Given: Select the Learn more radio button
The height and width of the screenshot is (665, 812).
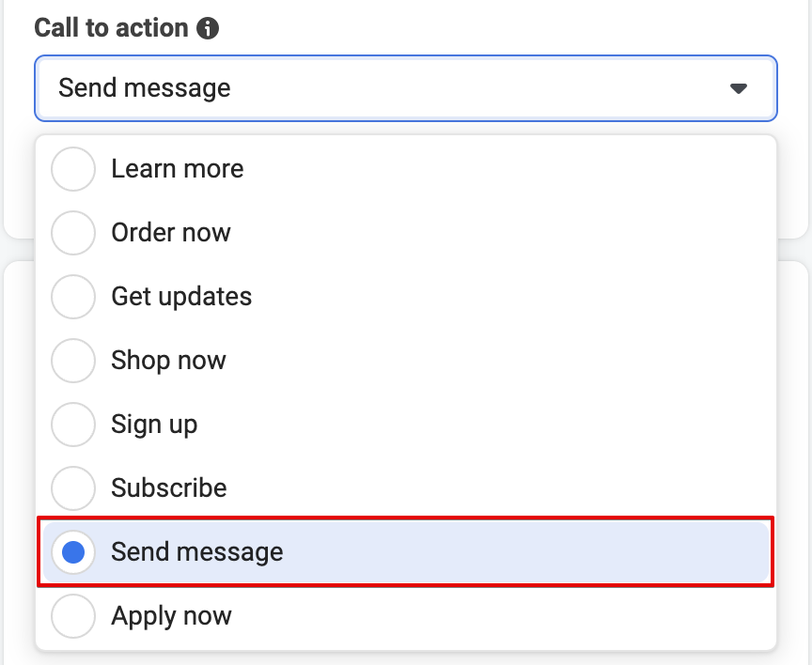Looking at the screenshot, I should coord(73,169).
